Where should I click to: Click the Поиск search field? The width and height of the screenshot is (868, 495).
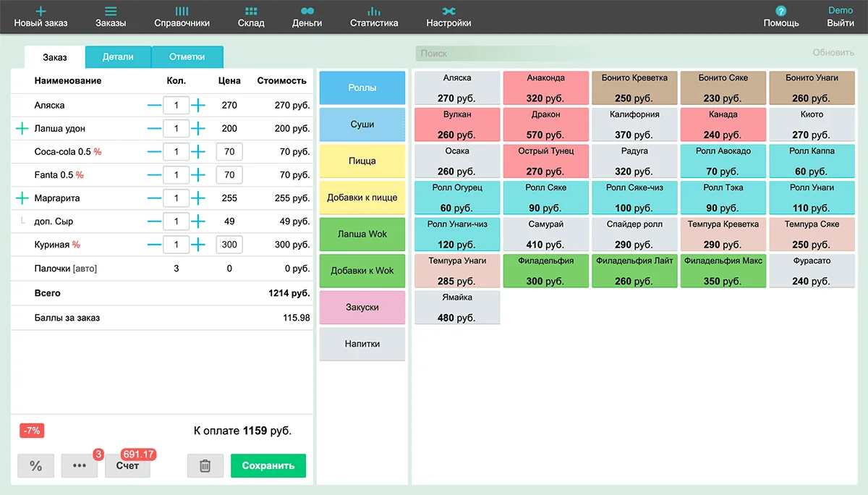pyautogui.click(x=503, y=54)
